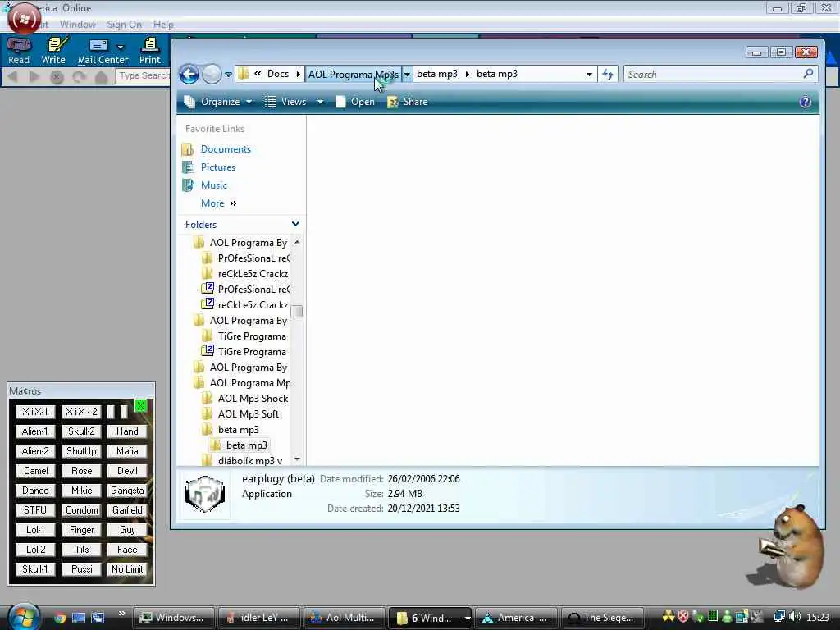840x630 pixels.
Task: Click the XiX-1 macro button
Action: [35, 412]
